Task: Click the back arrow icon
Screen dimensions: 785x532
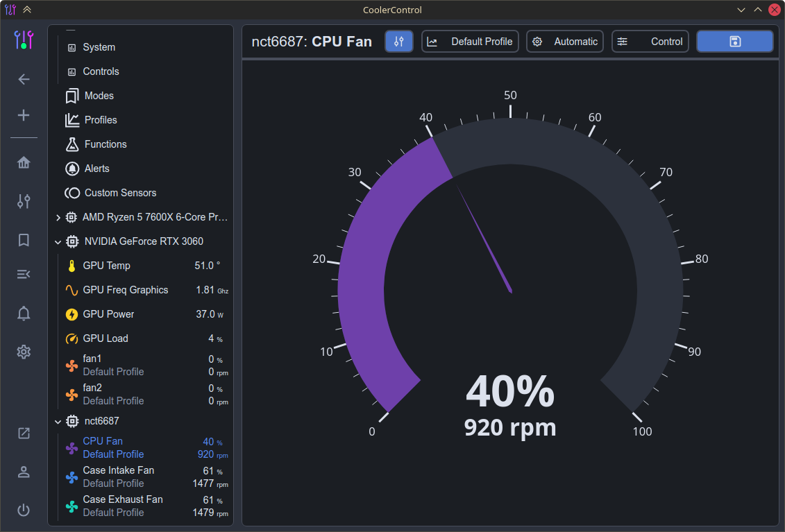Action: click(x=24, y=79)
